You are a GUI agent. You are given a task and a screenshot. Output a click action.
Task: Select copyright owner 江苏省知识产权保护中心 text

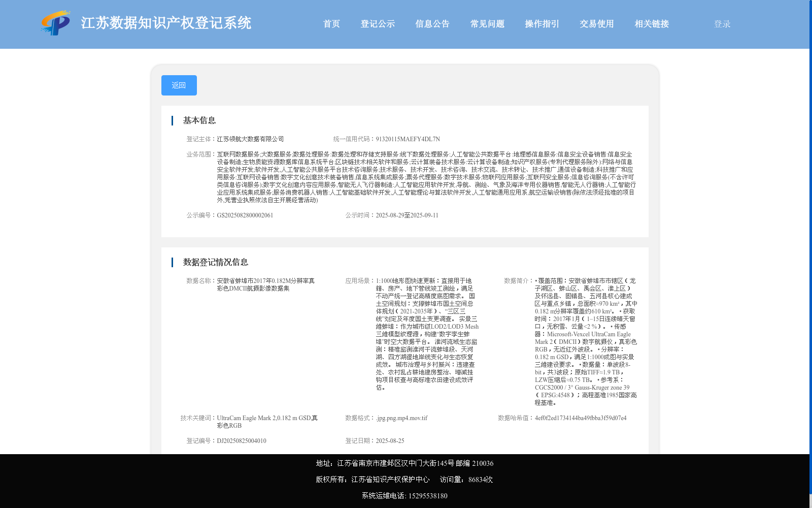click(390, 480)
